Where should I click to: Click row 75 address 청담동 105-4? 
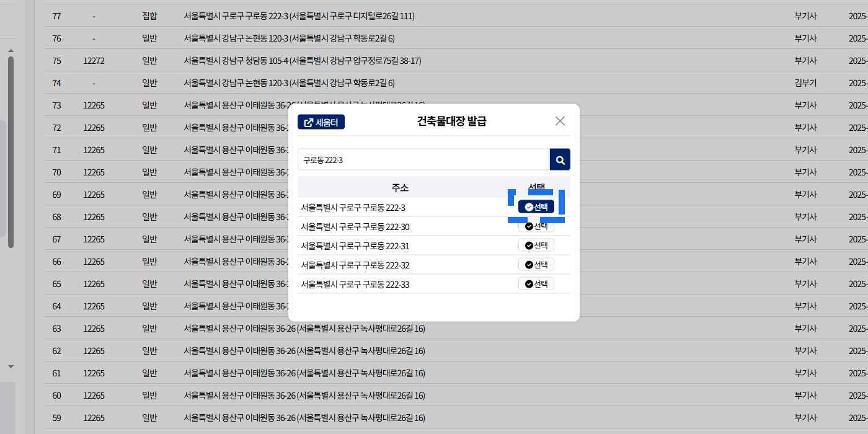[x=302, y=61]
